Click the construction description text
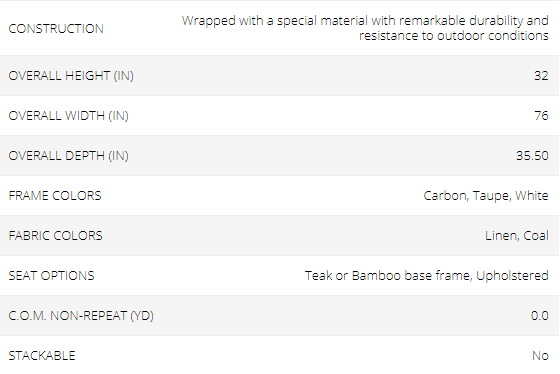 [365, 28]
